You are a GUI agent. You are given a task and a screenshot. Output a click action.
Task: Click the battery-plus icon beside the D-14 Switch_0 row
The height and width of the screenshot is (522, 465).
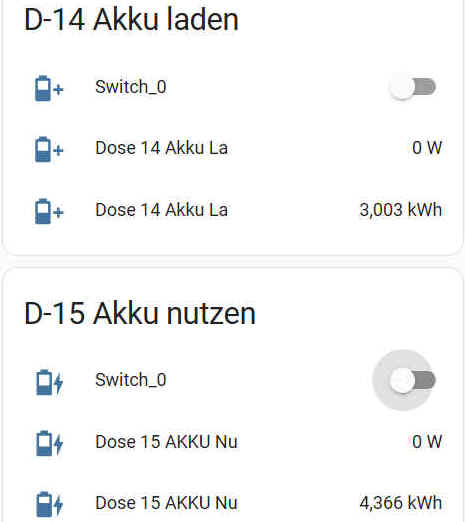[49, 88]
